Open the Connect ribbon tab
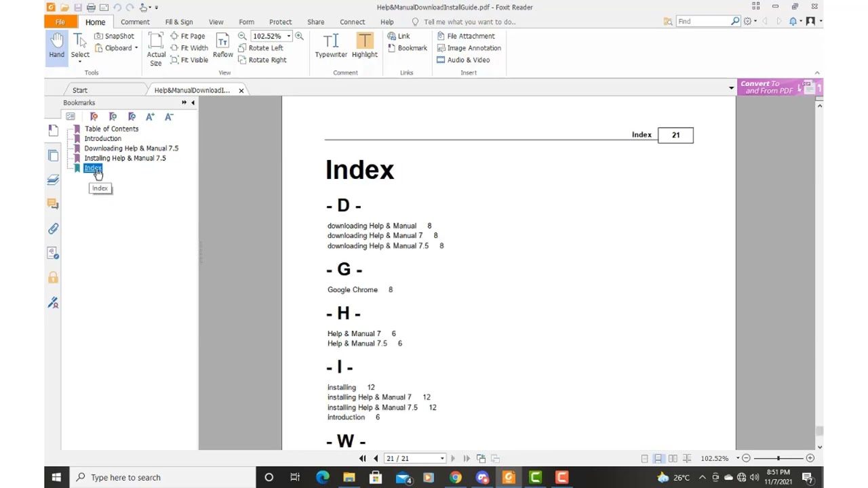The image size is (868, 488). point(352,22)
